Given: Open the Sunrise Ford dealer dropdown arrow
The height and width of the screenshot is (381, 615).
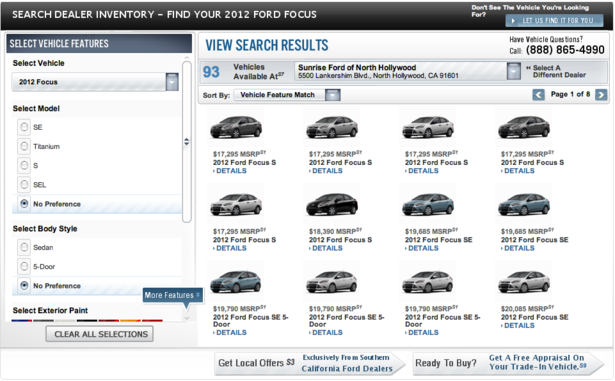Looking at the screenshot, I should [x=513, y=71].
